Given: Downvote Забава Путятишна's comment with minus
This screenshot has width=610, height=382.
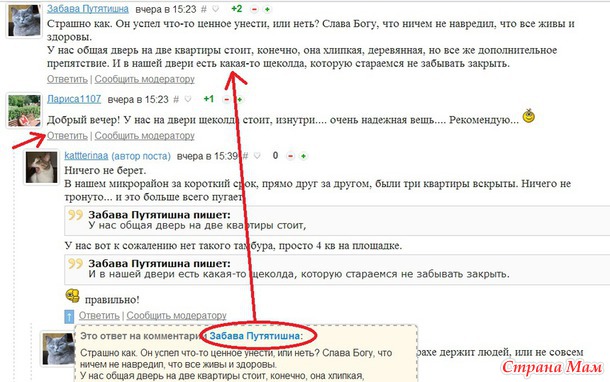Looking at the screenshot, I should point(254,9).
